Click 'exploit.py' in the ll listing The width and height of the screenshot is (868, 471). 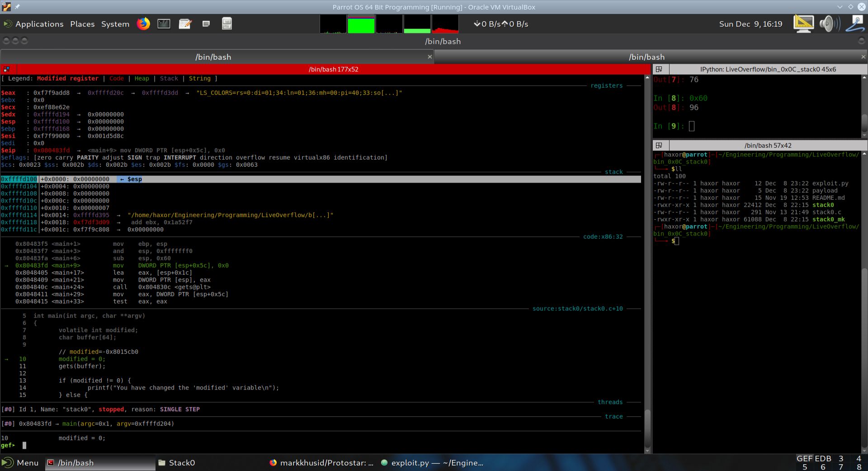click(830, 184)
